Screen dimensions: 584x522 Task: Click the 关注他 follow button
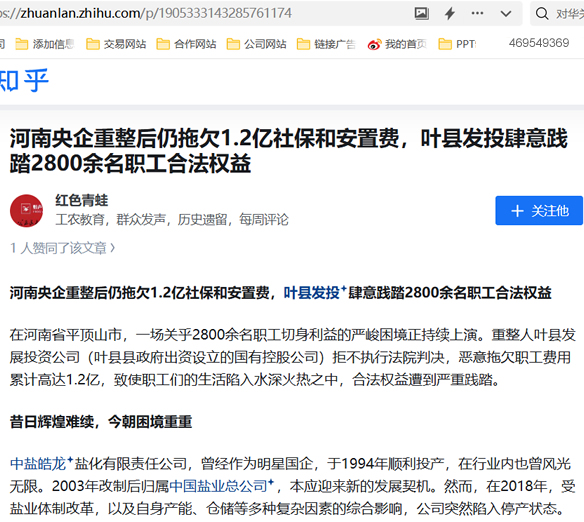(539, 211)
